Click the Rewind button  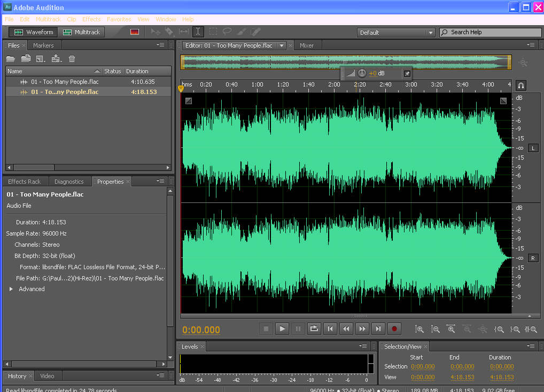pyautogui.click(x=346, y=329)
